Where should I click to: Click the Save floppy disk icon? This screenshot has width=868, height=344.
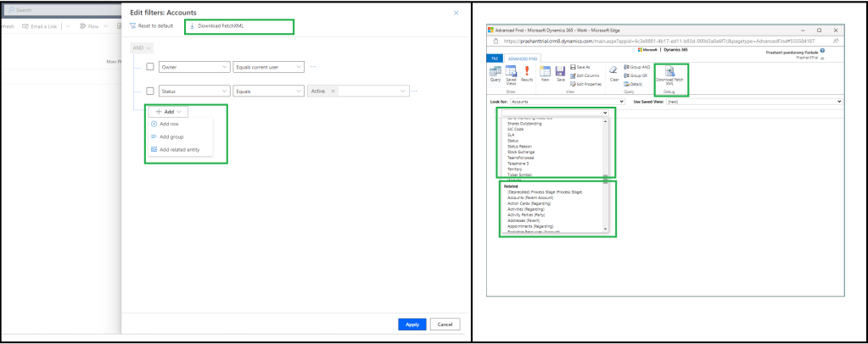(x=561, y=72)
